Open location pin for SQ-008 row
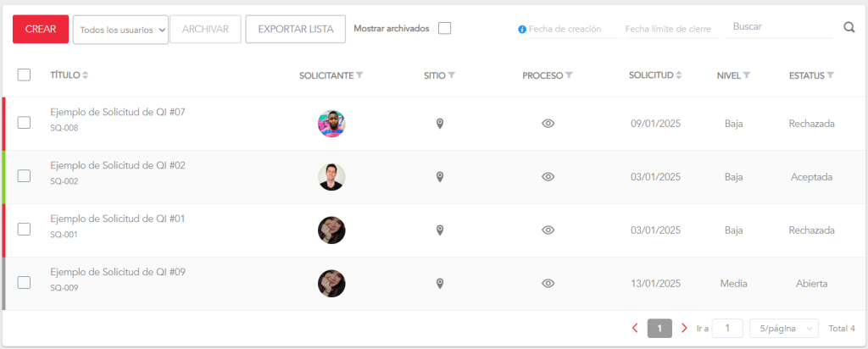The image size is (868, 349). [x=440, y=124]
